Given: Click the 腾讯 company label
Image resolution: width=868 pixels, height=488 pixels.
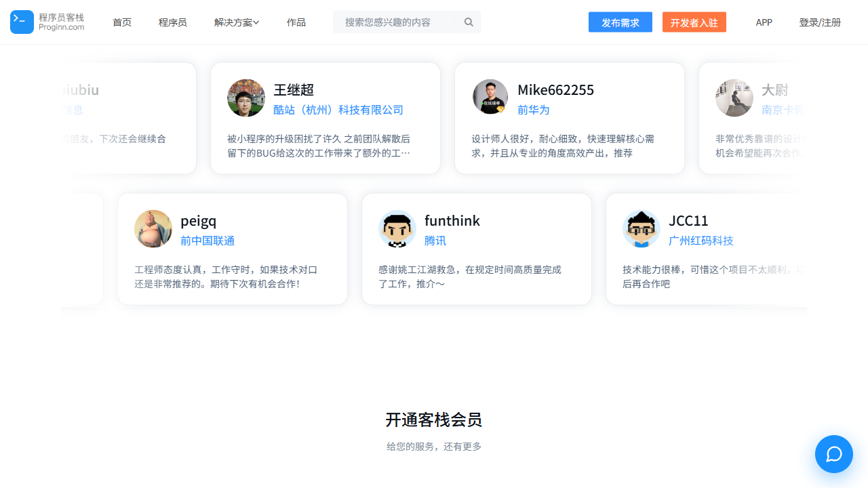Looking at the screenshot, I should tap(435, 241).
